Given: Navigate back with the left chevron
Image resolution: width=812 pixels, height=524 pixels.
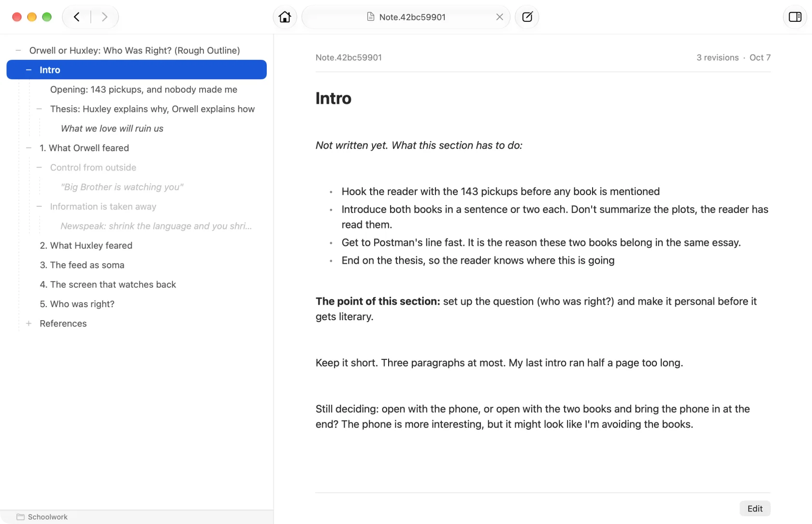Looking at the screenshot, I should tap(76, 17).
